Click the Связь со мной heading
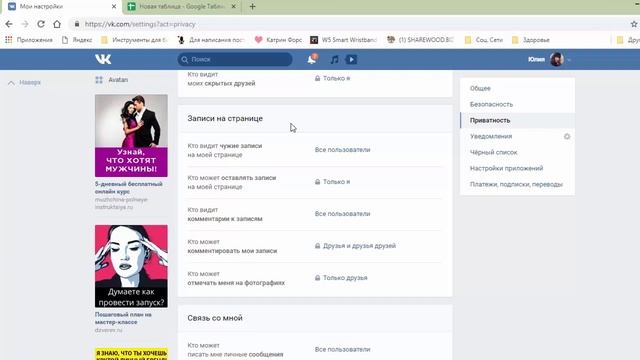Image resolution: width=640 pixels, height=360 pixels. pyautogui.click(x=215, y=318)
